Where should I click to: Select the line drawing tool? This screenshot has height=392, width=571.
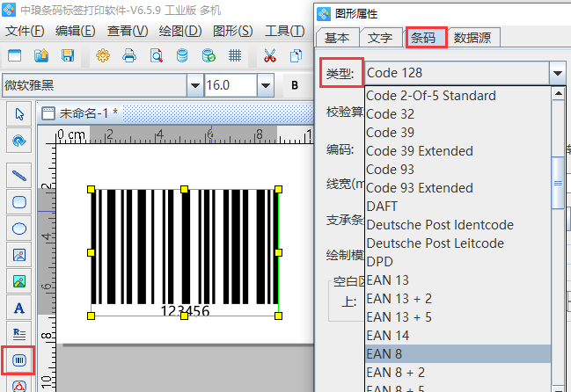[19, 175]
